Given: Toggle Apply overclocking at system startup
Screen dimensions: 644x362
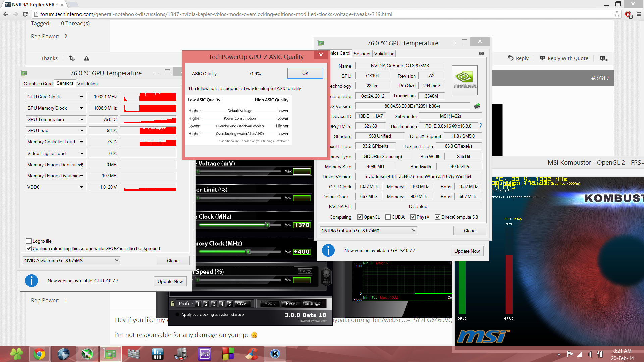Looking at the screenshot, I should click(177, 314).
